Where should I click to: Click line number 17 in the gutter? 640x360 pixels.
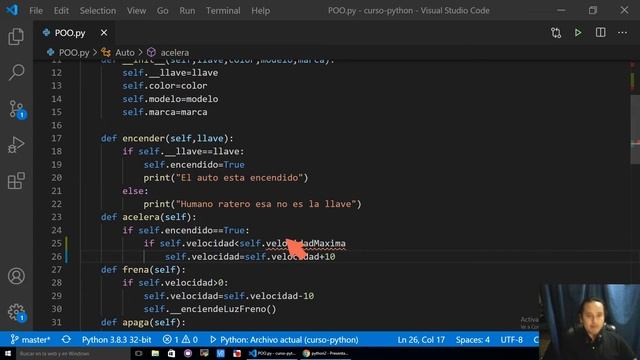coord(57,138)
